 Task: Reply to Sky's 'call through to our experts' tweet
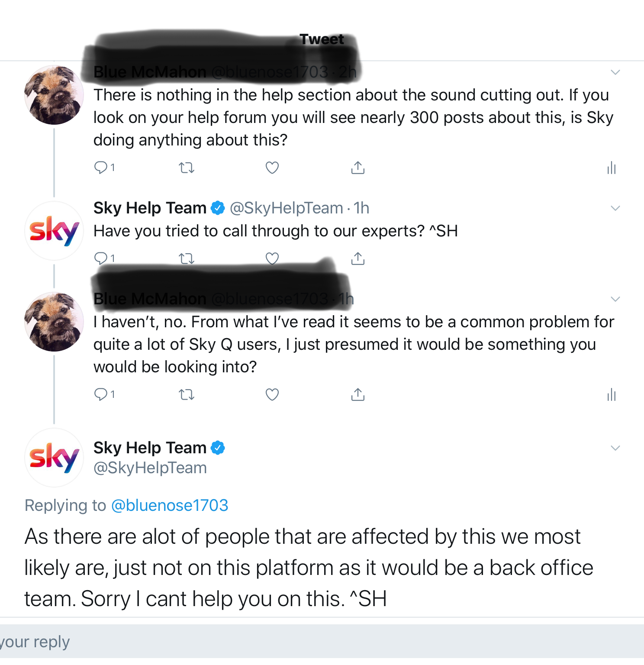point(101,258)
